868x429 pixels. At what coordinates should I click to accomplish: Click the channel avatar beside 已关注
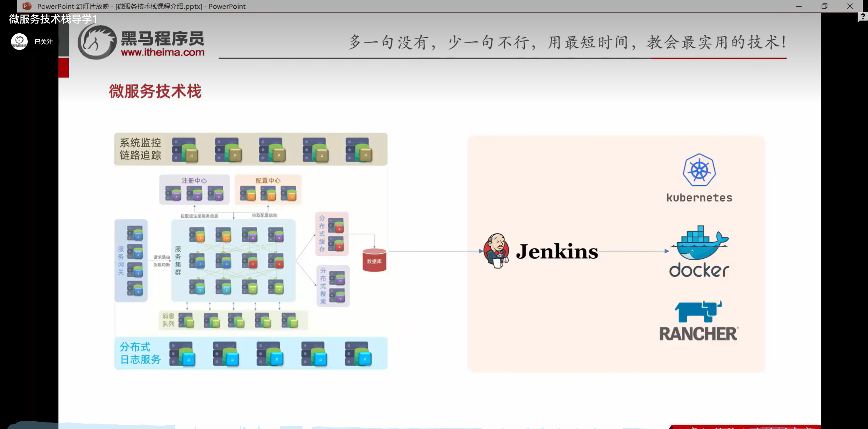click(x=19, y=42)
